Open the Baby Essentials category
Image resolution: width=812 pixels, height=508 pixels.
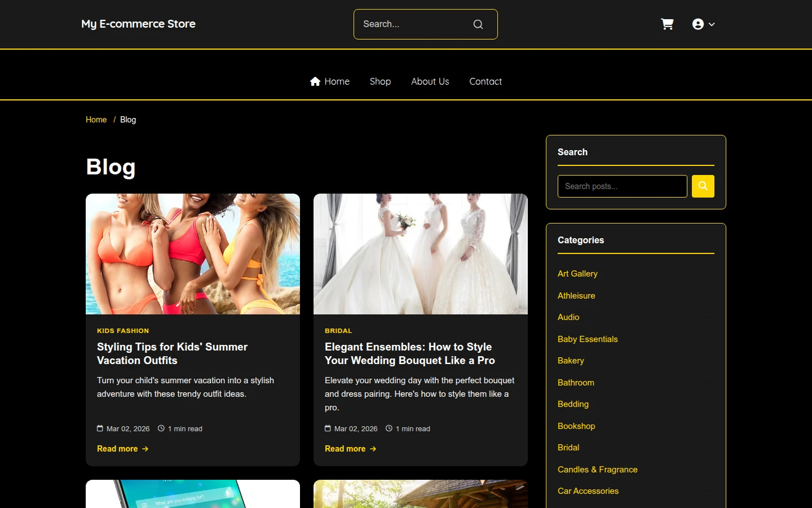588,339
